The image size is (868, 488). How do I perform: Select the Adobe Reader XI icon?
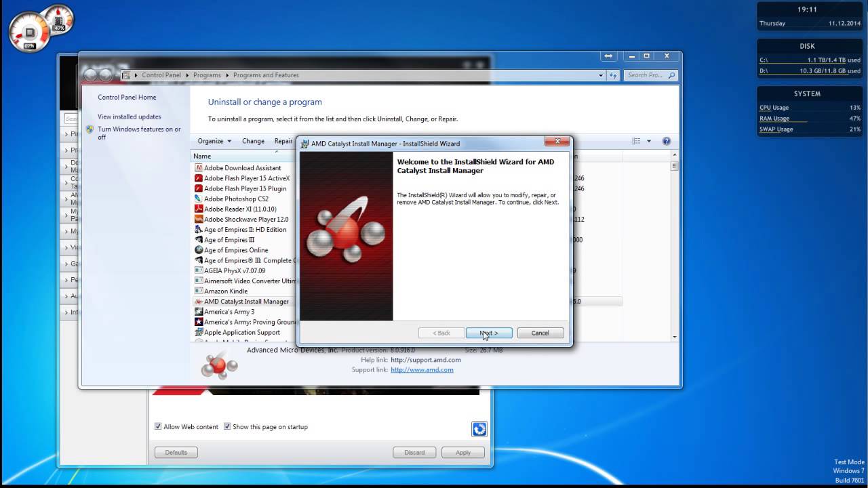[199, 209]
